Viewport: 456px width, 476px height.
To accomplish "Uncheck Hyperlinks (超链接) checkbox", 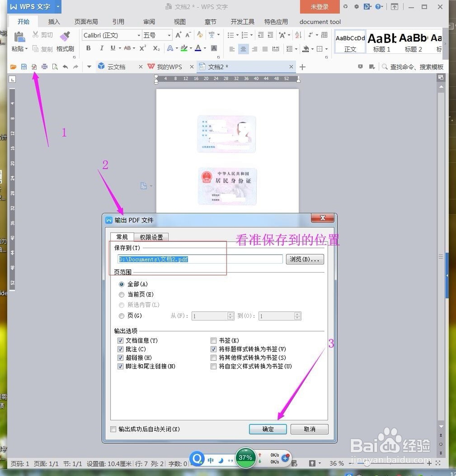I will [x=120, y=357].
